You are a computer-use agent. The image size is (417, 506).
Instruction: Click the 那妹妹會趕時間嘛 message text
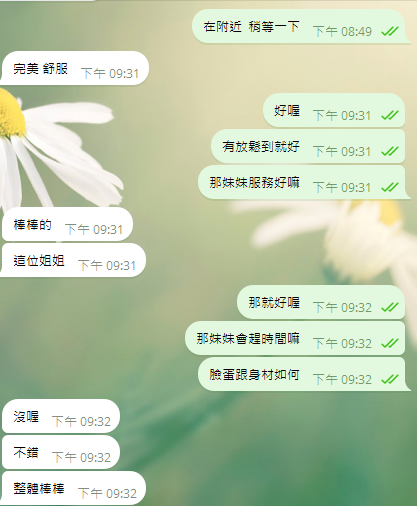(x=248, y=338)
